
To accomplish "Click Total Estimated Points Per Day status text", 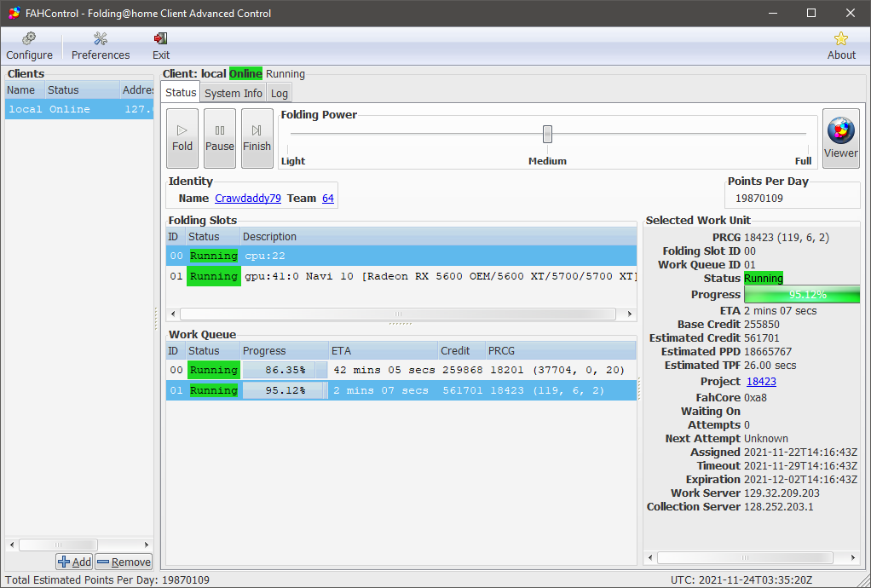I will [x=107, y=580].
